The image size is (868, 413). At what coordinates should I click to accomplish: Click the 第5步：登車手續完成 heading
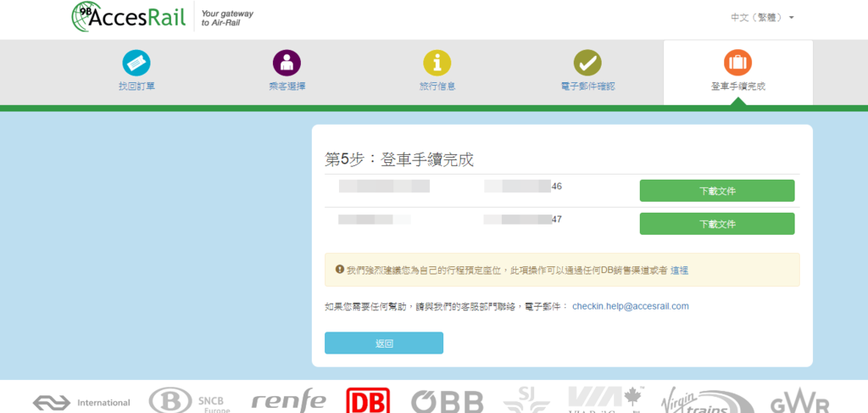(399, 159)
